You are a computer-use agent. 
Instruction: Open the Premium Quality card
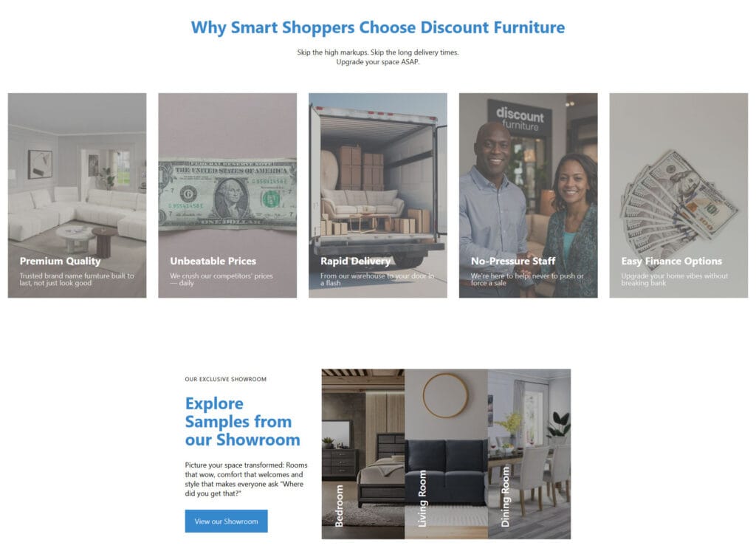coord(77,195)
